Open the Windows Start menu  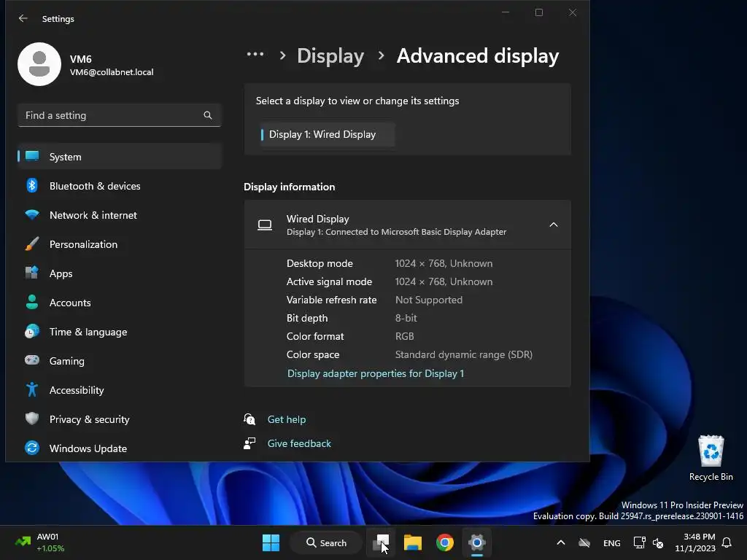point(271,542)
